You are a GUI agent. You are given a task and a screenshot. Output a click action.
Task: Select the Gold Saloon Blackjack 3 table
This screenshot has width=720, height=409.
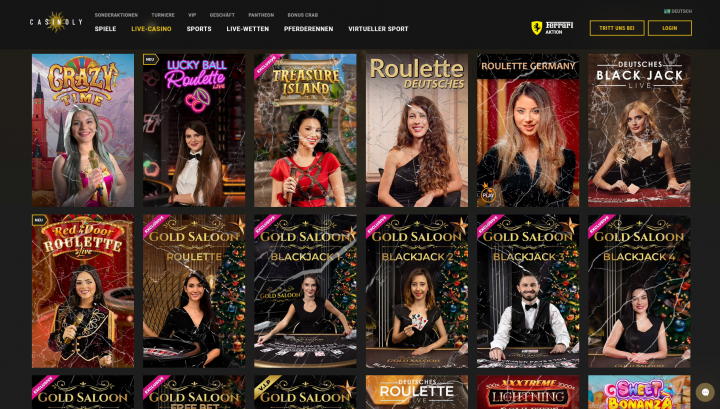(x=528, y=291)
